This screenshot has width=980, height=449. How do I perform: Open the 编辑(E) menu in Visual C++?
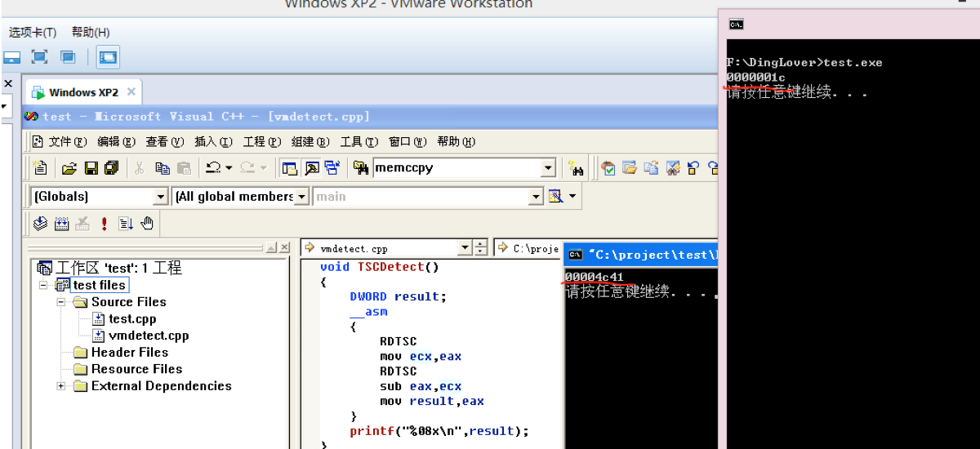pos(118,141)
